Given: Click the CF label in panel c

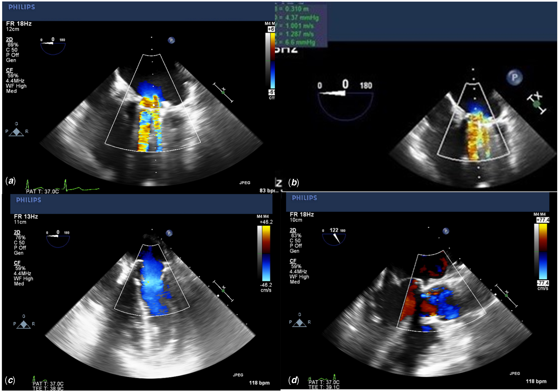Looking at the screenshot, I should [x=17, y=263].
